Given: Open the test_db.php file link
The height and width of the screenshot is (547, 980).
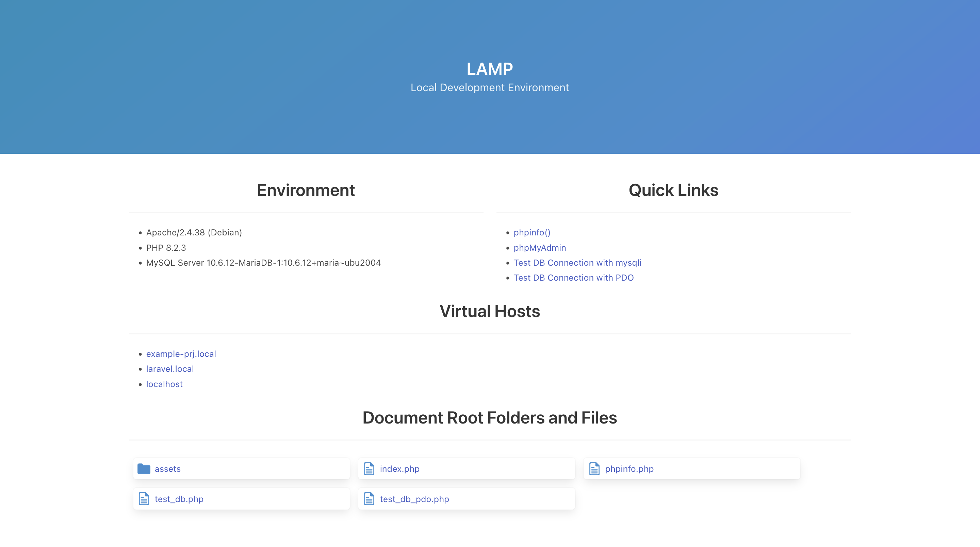Looking at the screenshot, I should click(x=179, y=499).
